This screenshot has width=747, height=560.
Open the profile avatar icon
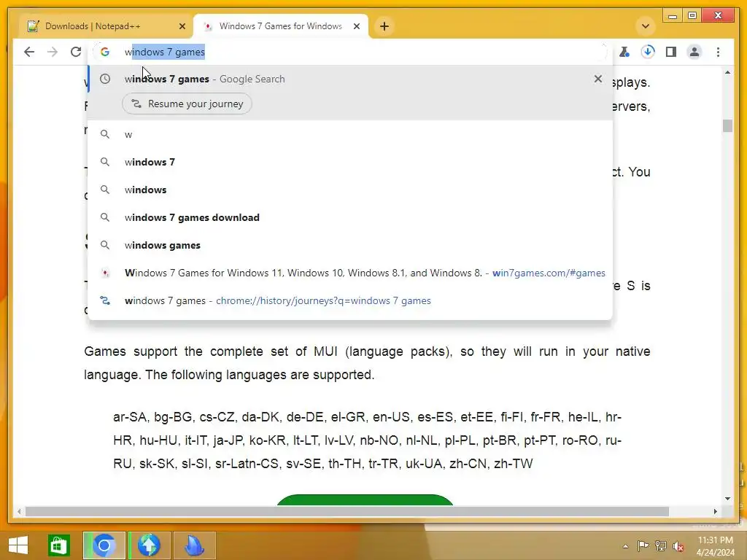click(x=694, y=52)
